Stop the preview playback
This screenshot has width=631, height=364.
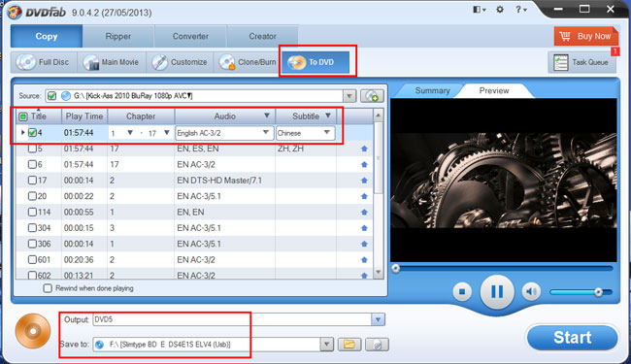[x=462, y=291]
